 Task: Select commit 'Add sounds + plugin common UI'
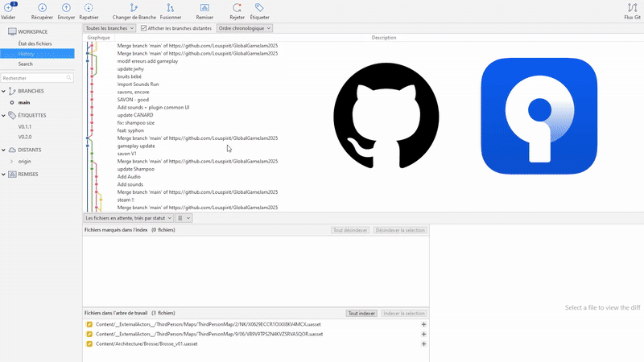[x=153, y=108]
